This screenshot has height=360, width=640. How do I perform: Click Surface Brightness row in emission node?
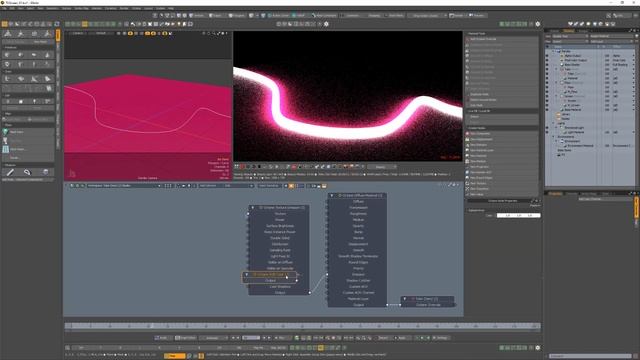click(x=280, y=226)
